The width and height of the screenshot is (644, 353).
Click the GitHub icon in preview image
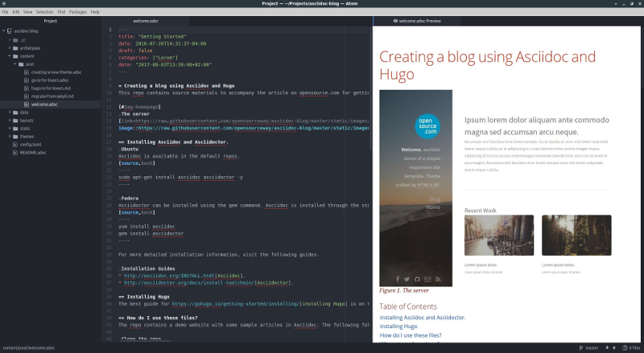(417, 279)
